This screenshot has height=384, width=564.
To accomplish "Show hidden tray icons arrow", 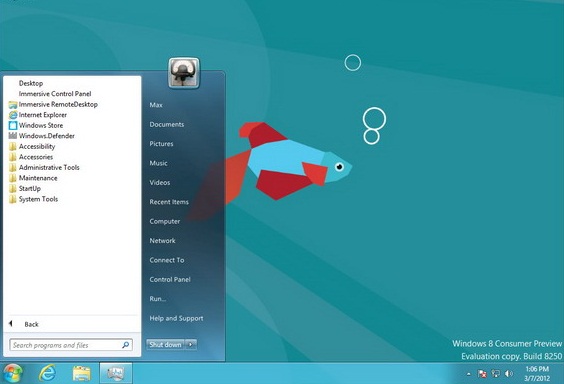I will coord(469,374).
